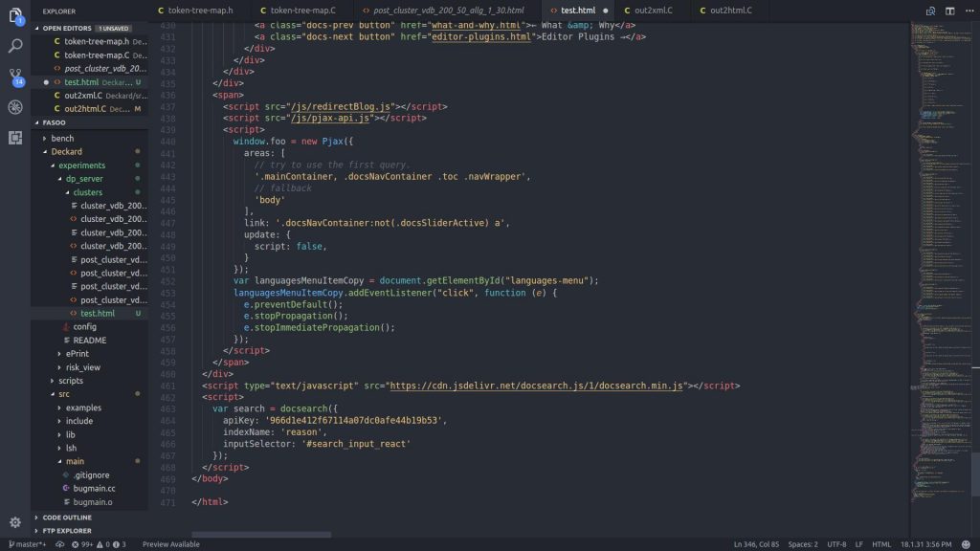Switch to the token-tree-map.C tab
The width and height of the screenshot is (980, 551).
302,11
